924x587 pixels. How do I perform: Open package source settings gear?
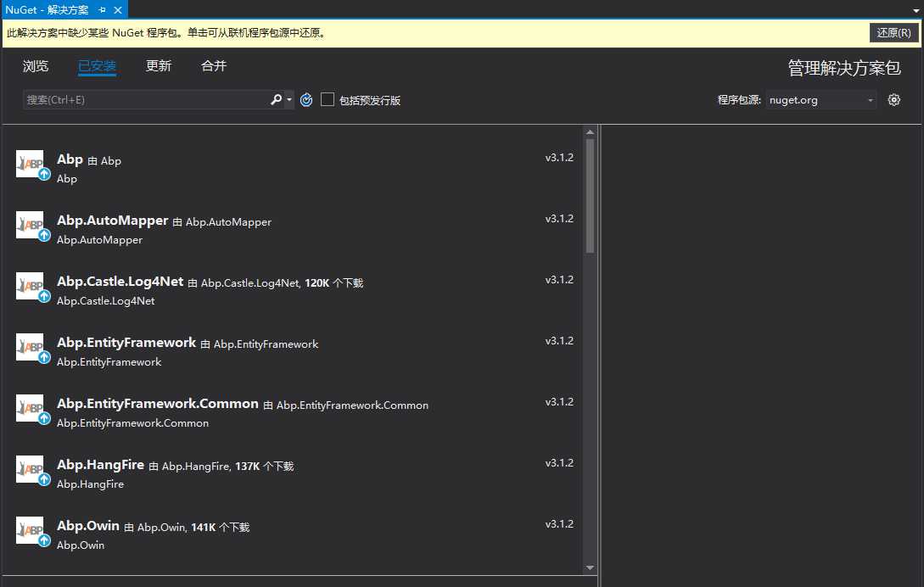(x=894, y=99)
